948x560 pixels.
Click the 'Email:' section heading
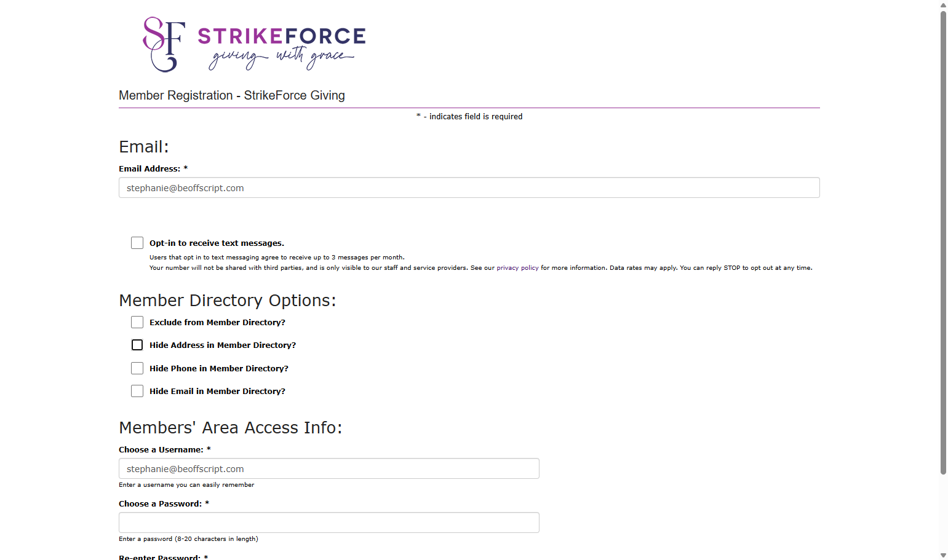(x=144, y=146)
